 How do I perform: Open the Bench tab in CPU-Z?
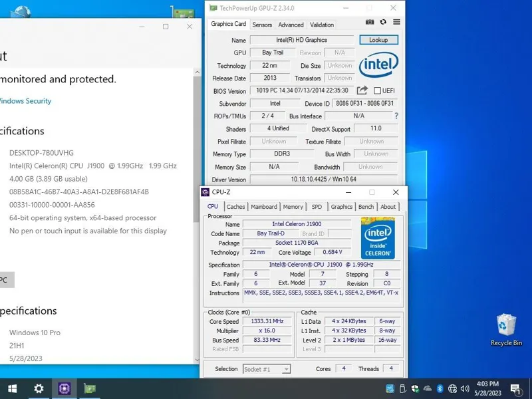coord(366,207)
